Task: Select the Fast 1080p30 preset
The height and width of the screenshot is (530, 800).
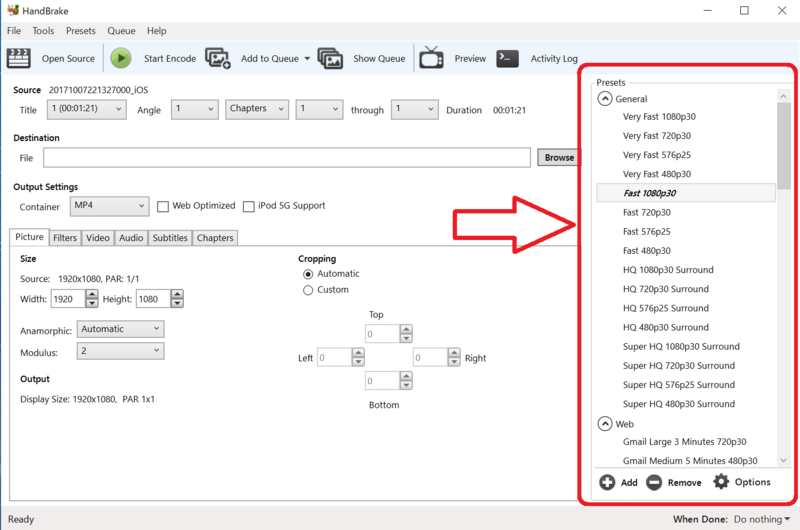Action: pyautogui.click(x=686, y=193)
